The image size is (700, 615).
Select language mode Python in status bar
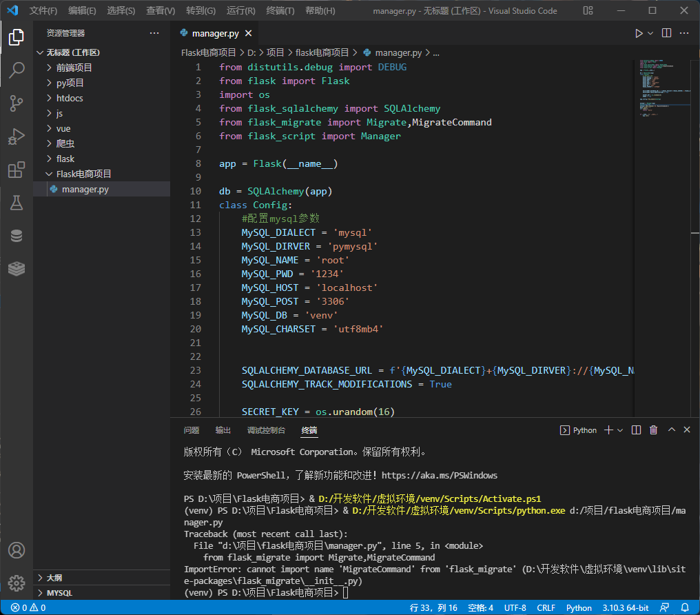point(579,608)
